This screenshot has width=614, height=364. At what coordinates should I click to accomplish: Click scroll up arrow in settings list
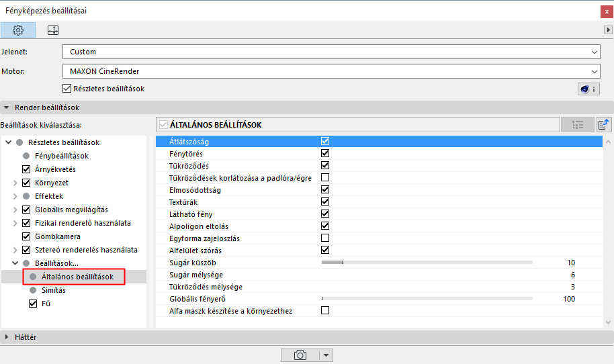[608, 142]
